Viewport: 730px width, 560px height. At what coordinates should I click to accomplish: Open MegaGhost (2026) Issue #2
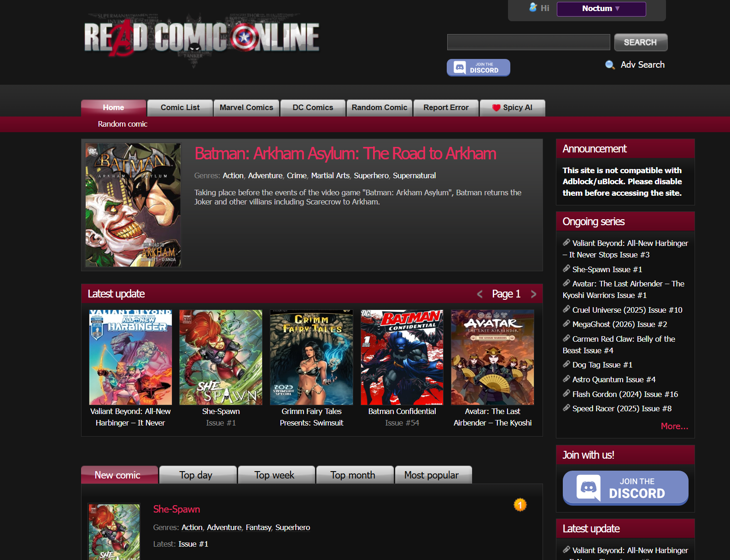pos(619,324)
